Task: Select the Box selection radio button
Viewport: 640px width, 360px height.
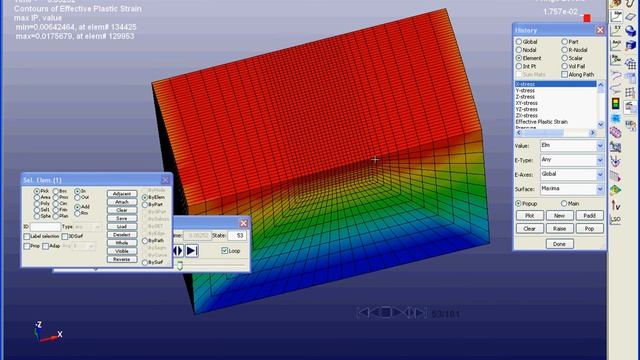Action: coord(56,191)
